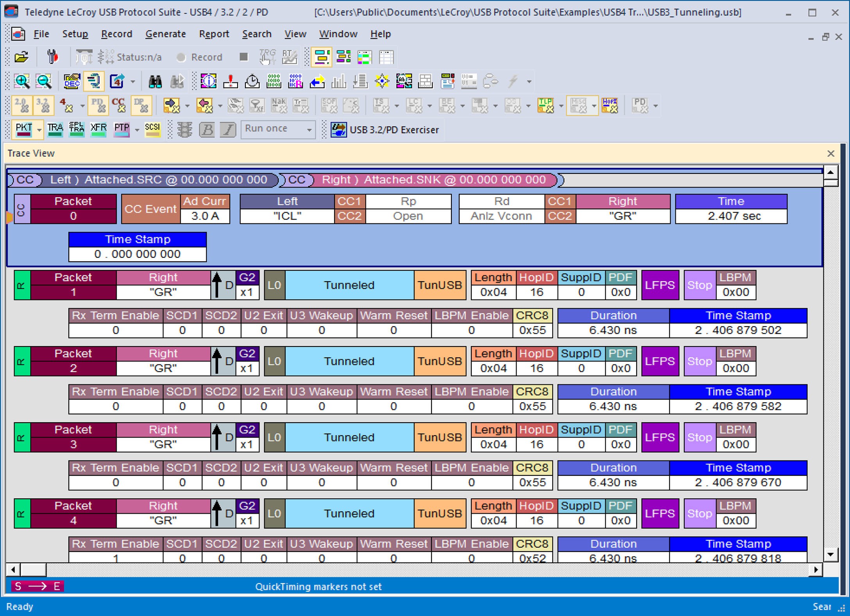Open the Report menu

(214, 34)
